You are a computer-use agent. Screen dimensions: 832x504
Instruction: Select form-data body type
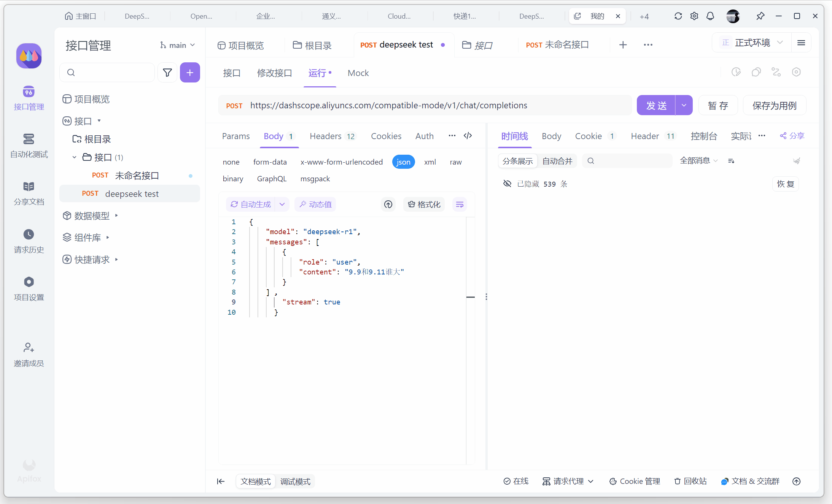(x=270, y=162)
